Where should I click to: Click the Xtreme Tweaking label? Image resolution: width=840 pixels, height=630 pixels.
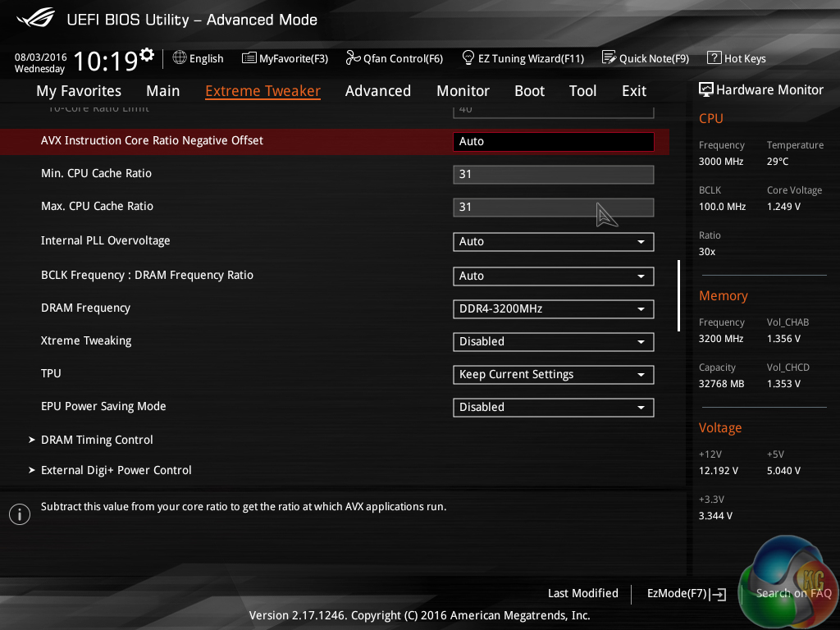click(86, 340)
